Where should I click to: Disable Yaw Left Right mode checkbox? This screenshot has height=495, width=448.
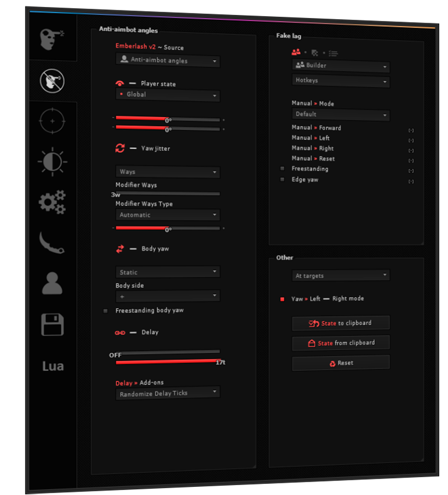point(282,299)
